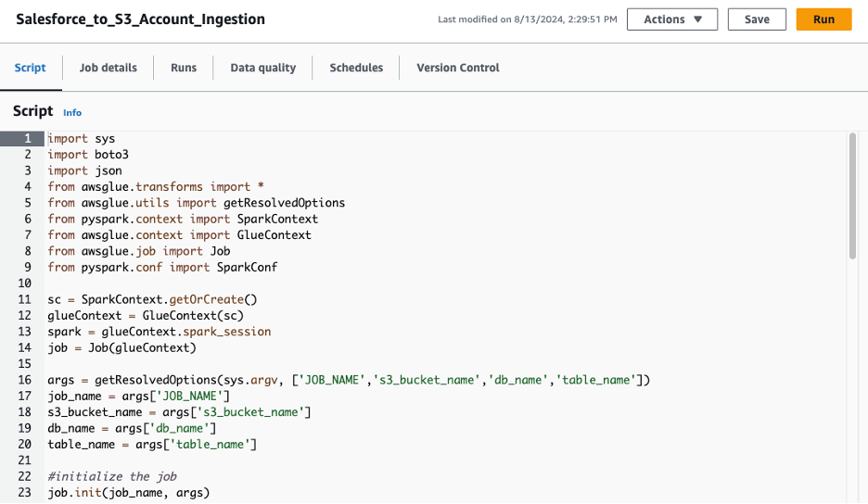Go to the Schedules tab

point(356,68)
